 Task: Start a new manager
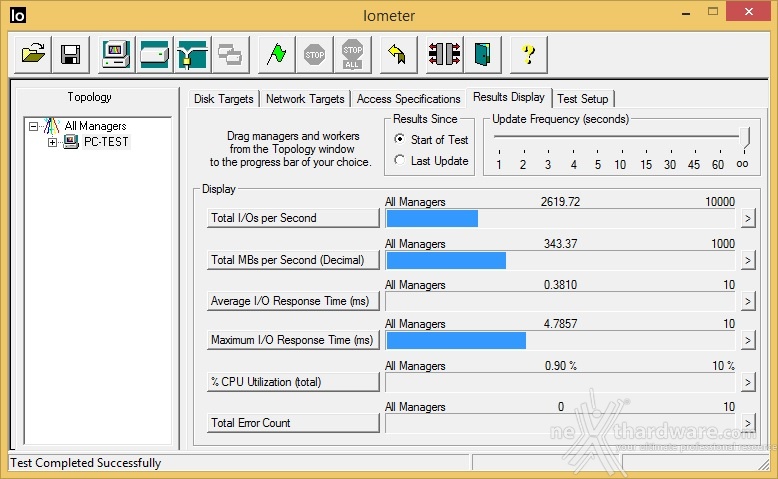pos(116,54)
